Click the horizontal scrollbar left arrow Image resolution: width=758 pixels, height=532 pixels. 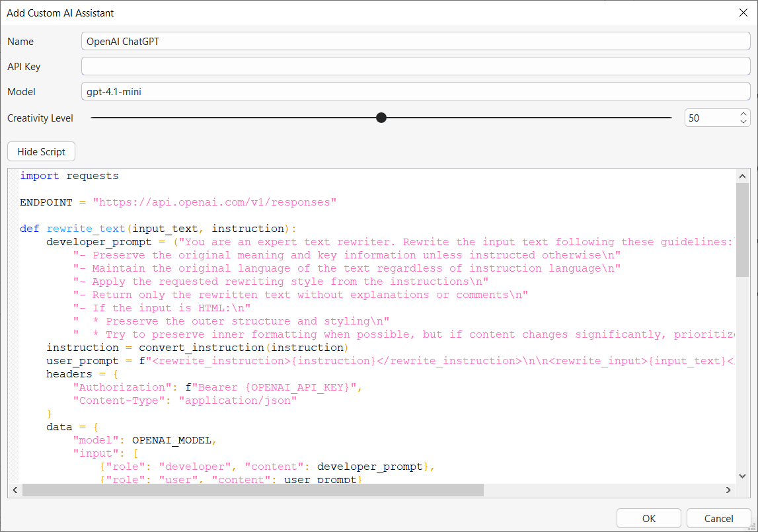pos(15,490)
